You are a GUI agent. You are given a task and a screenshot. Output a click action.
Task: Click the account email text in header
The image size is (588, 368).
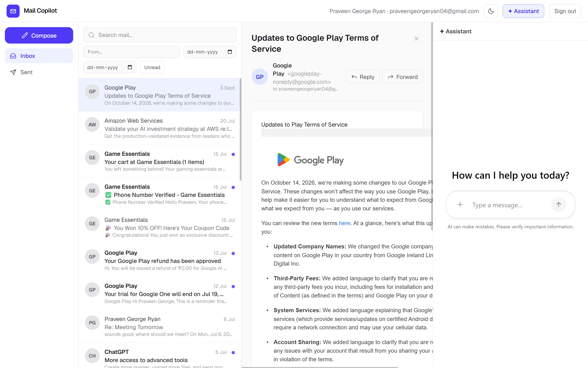point(434,11)
